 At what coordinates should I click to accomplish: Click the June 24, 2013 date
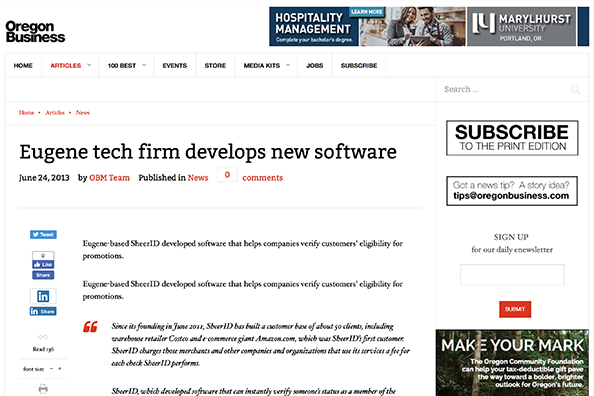(44, 178)
